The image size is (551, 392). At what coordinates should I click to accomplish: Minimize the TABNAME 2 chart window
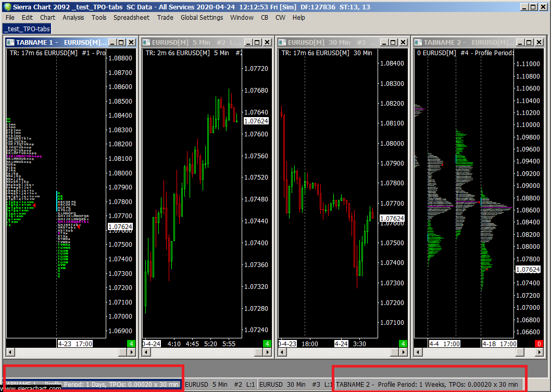point(520,43)
